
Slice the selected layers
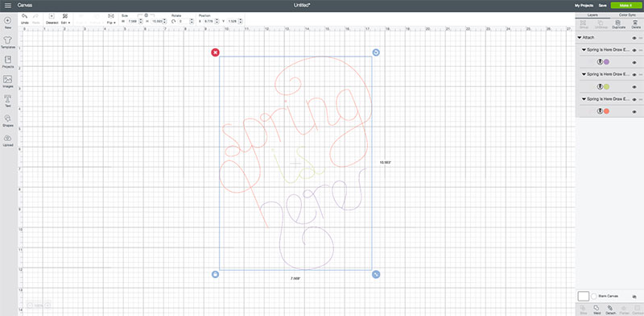(583, 310)
